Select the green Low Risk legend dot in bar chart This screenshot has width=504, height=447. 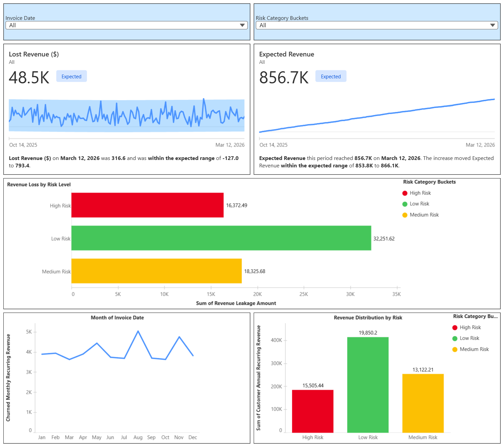click(405, 204)
